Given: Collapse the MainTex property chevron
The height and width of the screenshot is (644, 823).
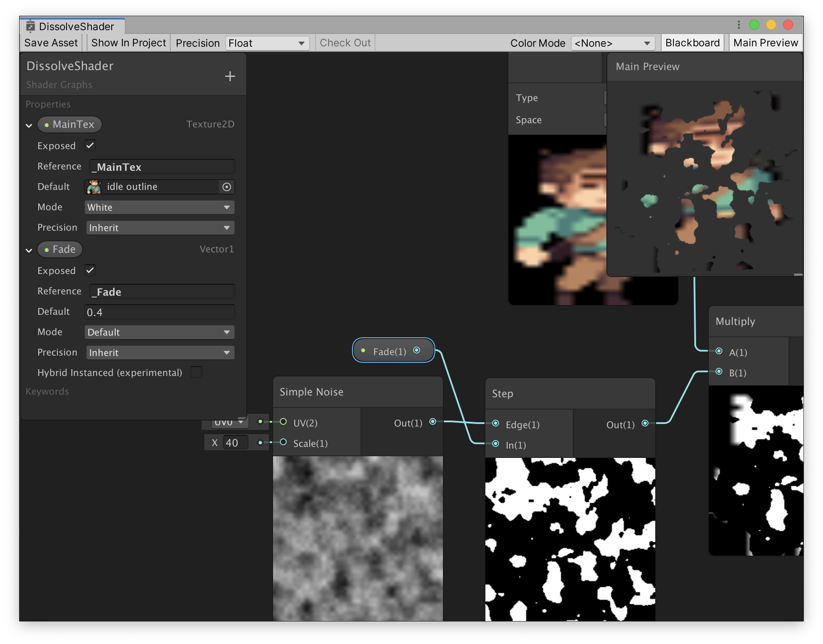Looking at the screenshot, I should [29, 125].
